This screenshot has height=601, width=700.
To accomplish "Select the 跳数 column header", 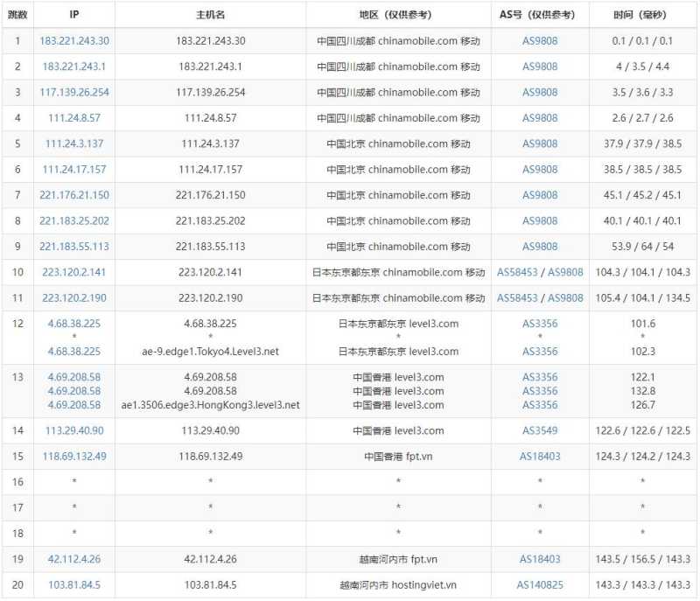I will point(17,15).
